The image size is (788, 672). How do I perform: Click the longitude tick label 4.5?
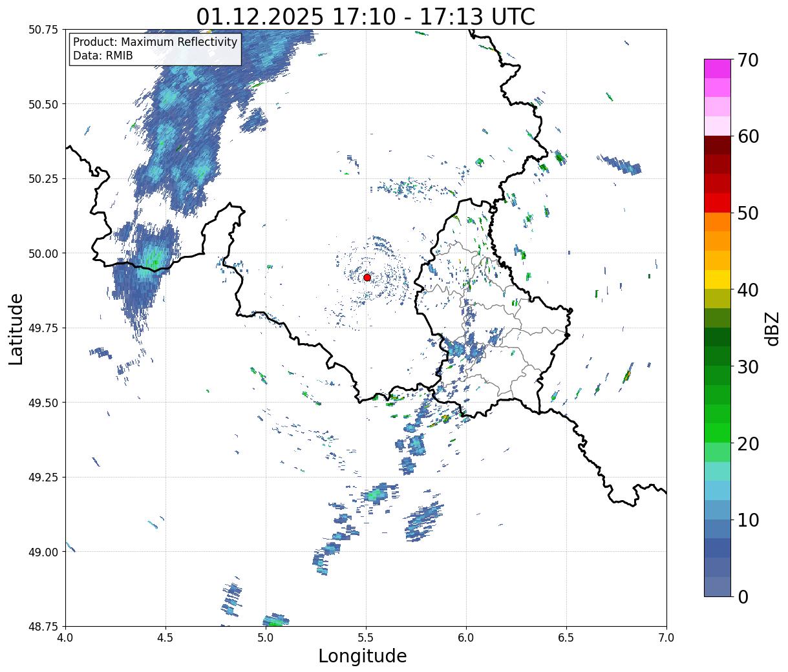coord(165,638)
